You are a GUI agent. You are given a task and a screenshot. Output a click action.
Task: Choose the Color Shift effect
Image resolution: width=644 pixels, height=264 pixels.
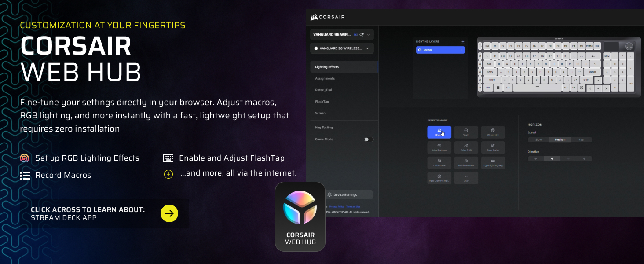tap(466, 147)
